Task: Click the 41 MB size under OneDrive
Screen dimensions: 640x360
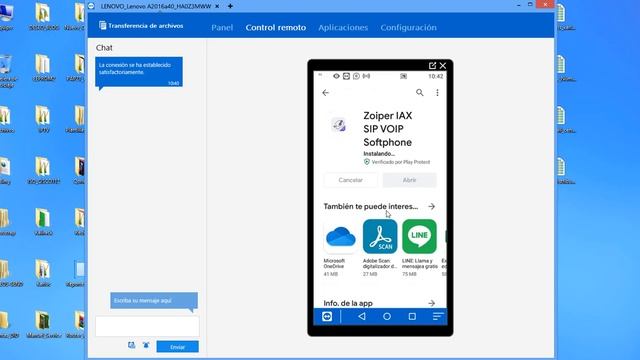Action: tap(331, 274)
